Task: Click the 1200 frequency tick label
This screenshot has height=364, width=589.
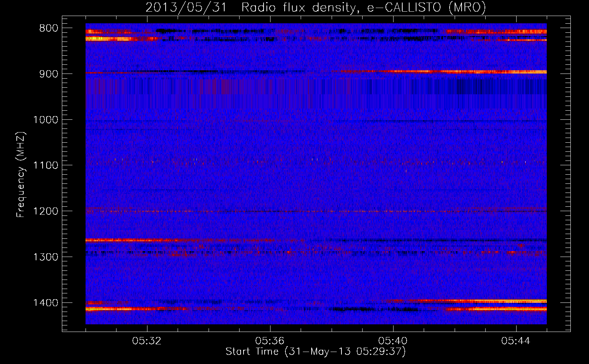Action: coord(46,211)
